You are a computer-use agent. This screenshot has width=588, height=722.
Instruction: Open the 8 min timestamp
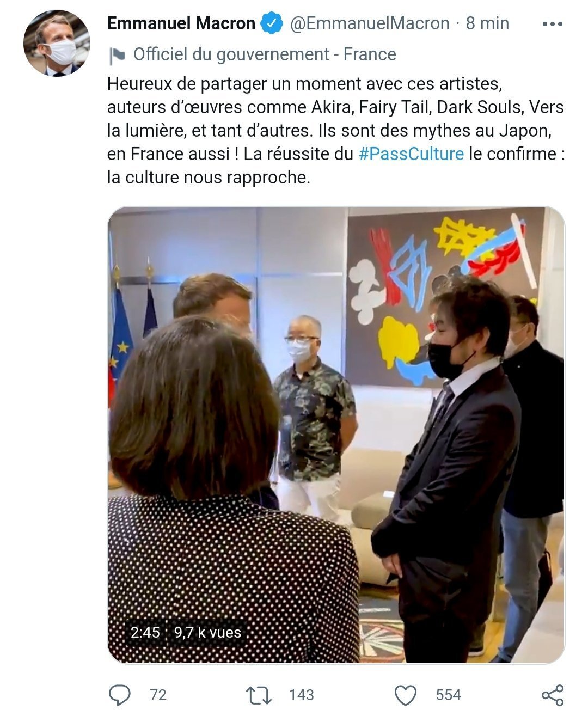tap(487, 23)
